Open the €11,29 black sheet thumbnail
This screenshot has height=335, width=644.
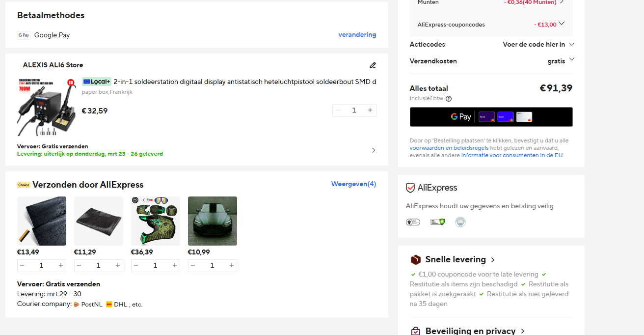(x=99, y=221)
